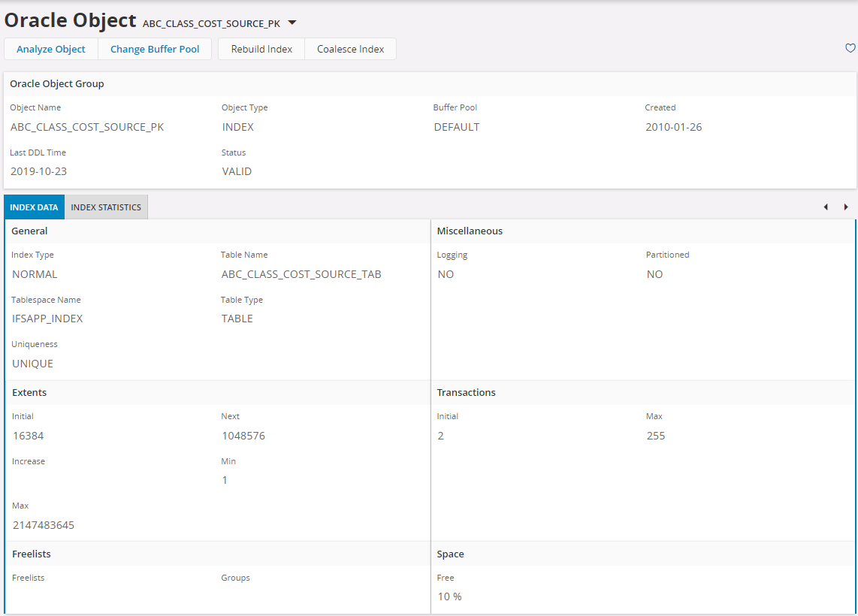Screen dimensions: 858x616
Task: Switch to the INDEX STATISTICS tab
Action: pos(105,207)
